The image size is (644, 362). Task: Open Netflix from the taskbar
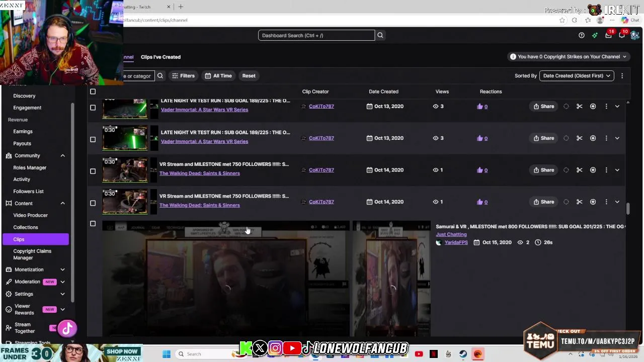tap(434, 354)
